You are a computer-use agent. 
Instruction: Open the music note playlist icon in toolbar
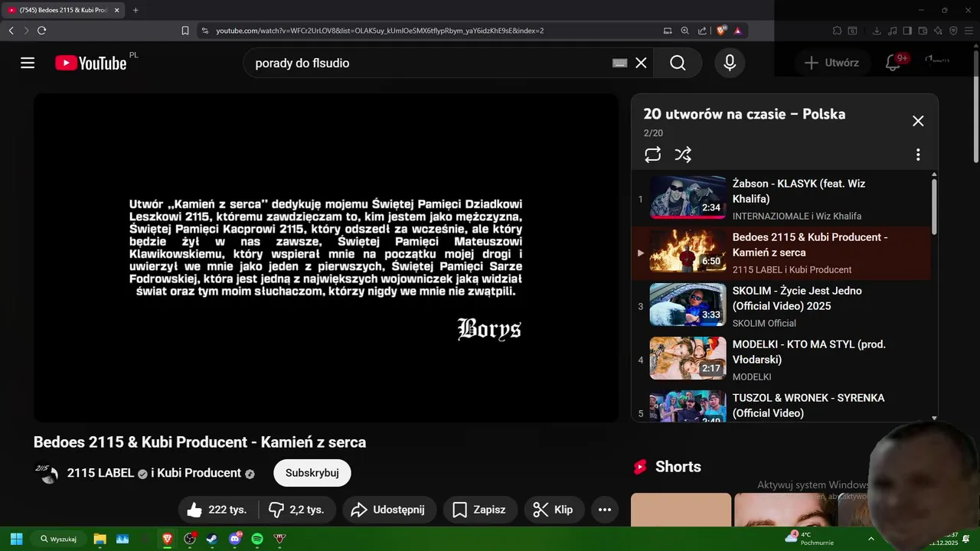tap(892, 31)
